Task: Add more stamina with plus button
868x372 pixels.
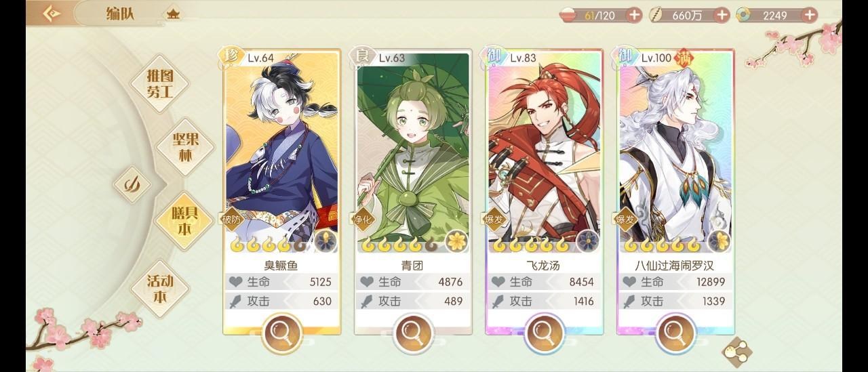Action: point(634,15)
